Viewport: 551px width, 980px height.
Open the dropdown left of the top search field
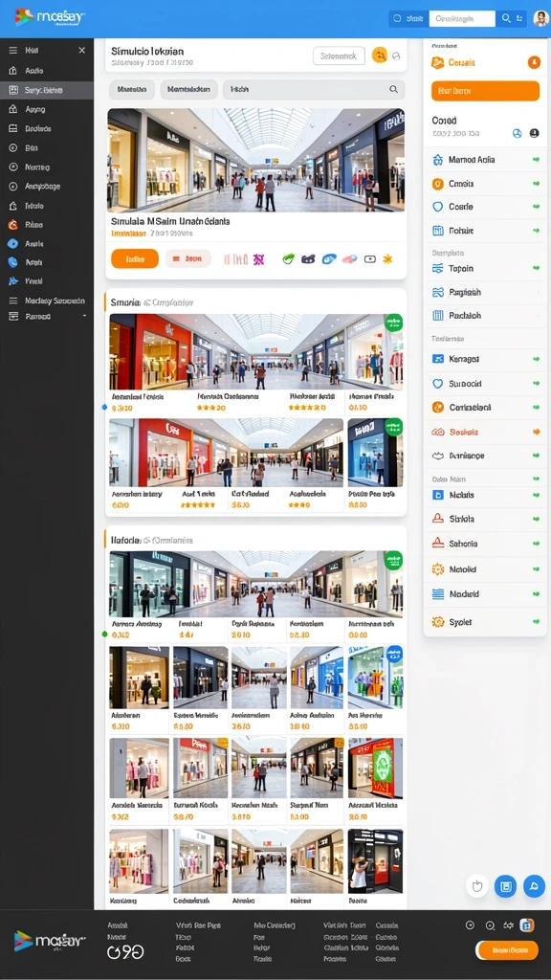[x=407, y=19]
